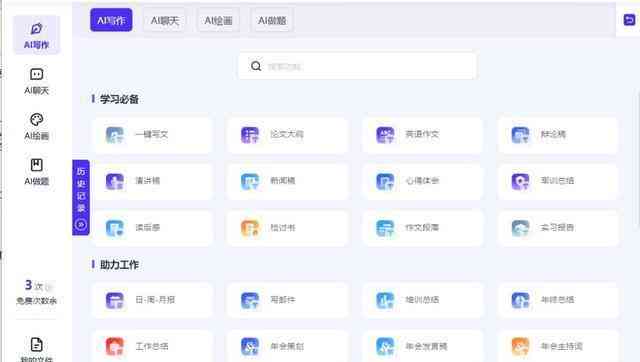Open the orange 年会主持词 tool card

[x=558, y=346]
